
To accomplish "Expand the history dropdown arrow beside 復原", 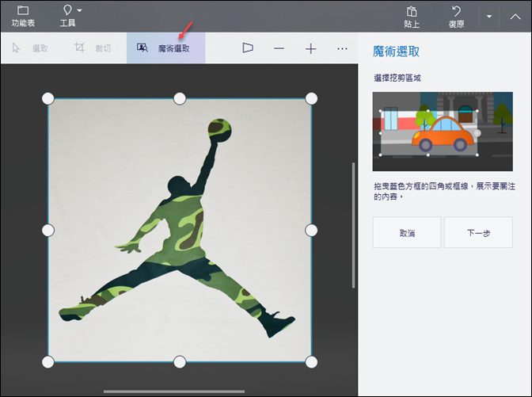I will [x=489, y=16].
